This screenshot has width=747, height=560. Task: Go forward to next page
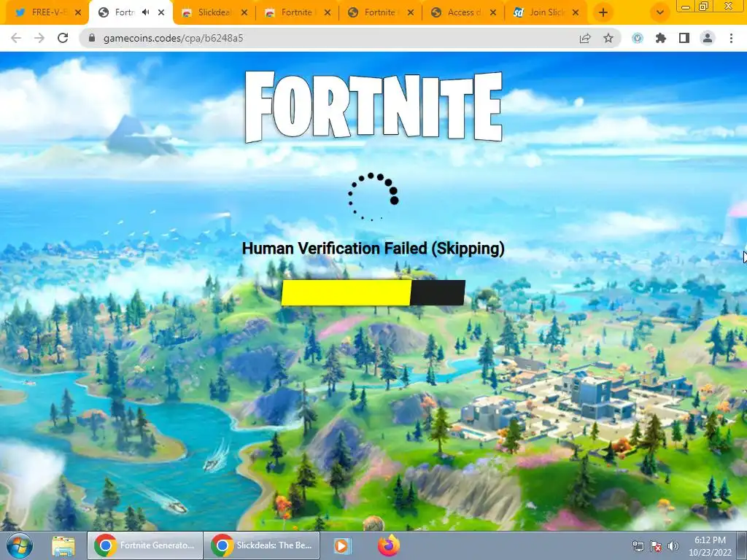pyautogui.click(x=39, y=38)
